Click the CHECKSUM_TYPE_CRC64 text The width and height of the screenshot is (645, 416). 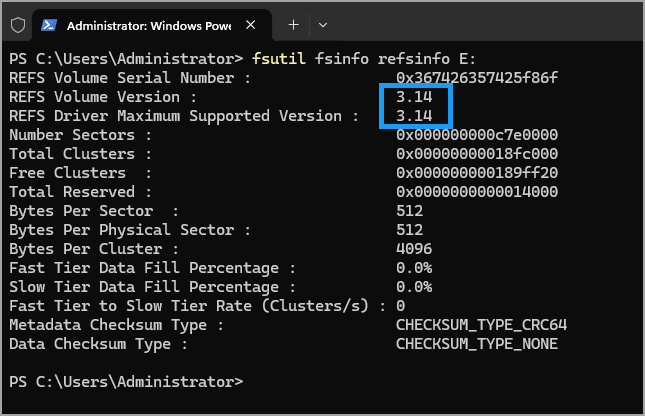point(481,325)
